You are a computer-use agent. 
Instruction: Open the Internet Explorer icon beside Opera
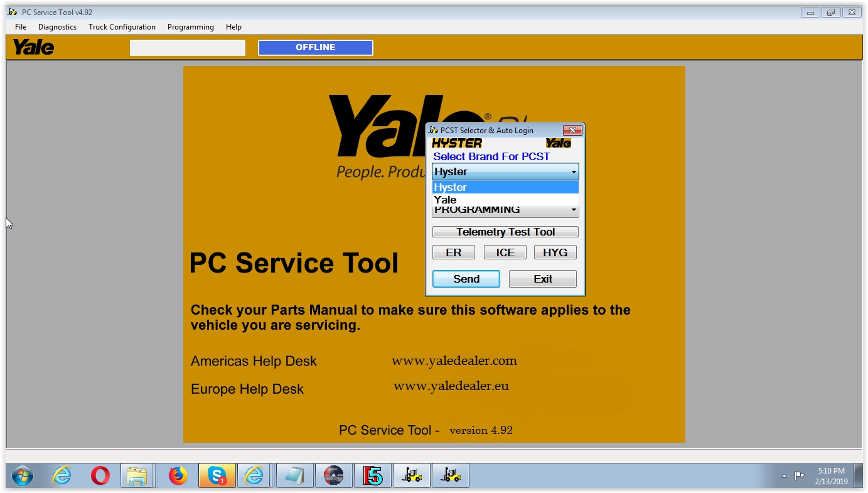[x=62, y=476]
